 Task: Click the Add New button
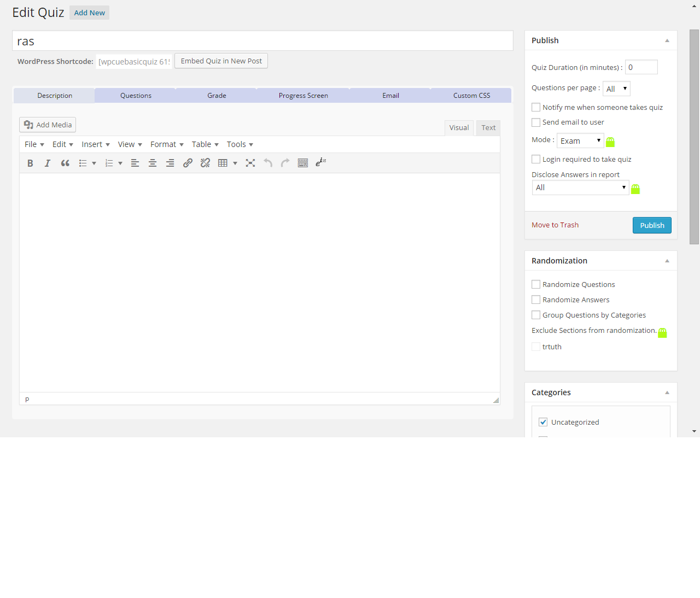point(89,13)
